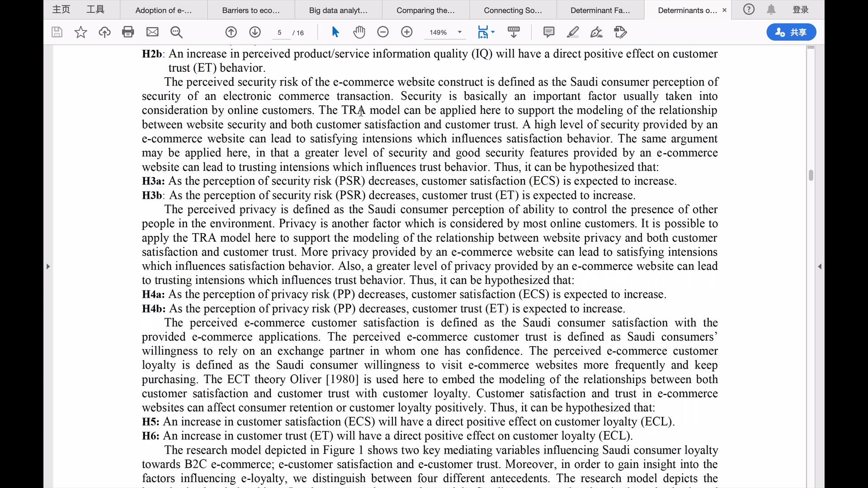This screenshot has width=868, height=488.
Task: Go to next page arrow icon
Action: coord(255,32)
